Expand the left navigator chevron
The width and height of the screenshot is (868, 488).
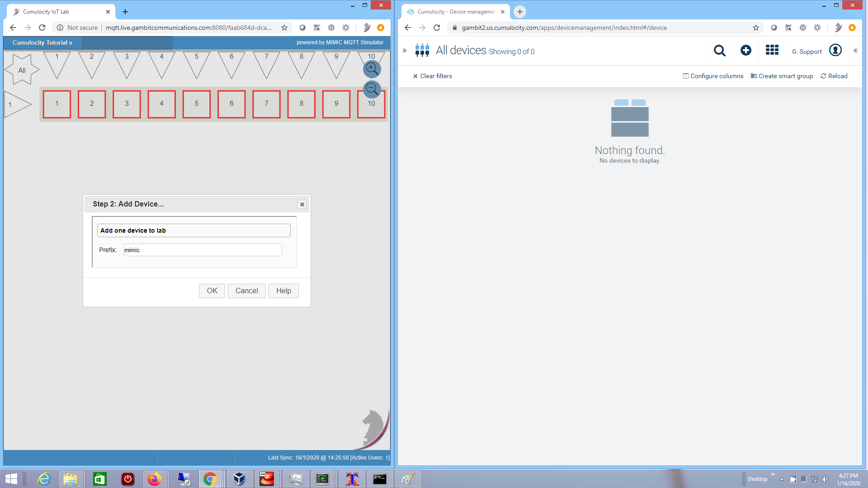pyautogui.click(x=405, y=51)
